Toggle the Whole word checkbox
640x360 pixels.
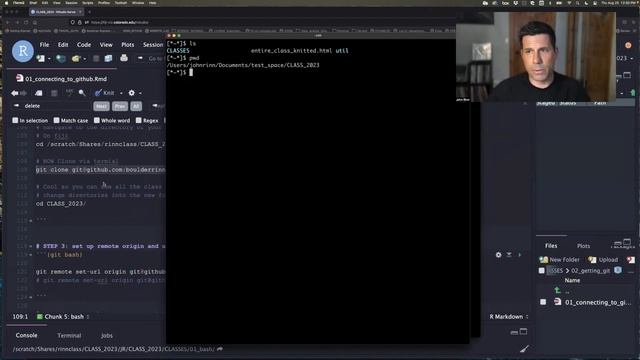point(97,120)
